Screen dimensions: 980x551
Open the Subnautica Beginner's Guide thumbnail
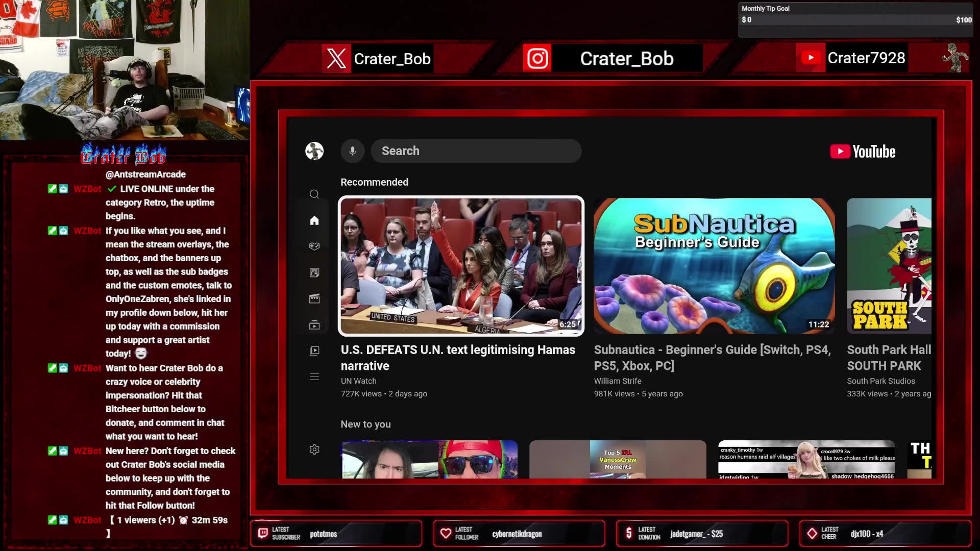[714, 266]
